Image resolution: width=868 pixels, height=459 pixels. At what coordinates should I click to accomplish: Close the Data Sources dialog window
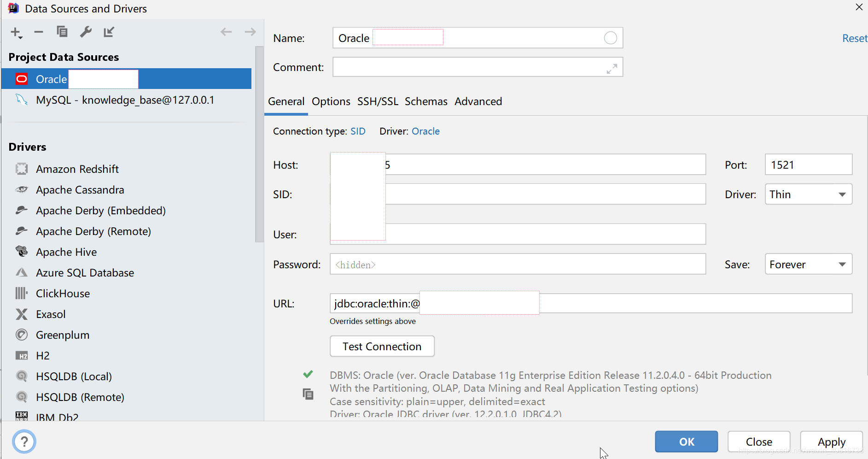click(x=859, y=7)
